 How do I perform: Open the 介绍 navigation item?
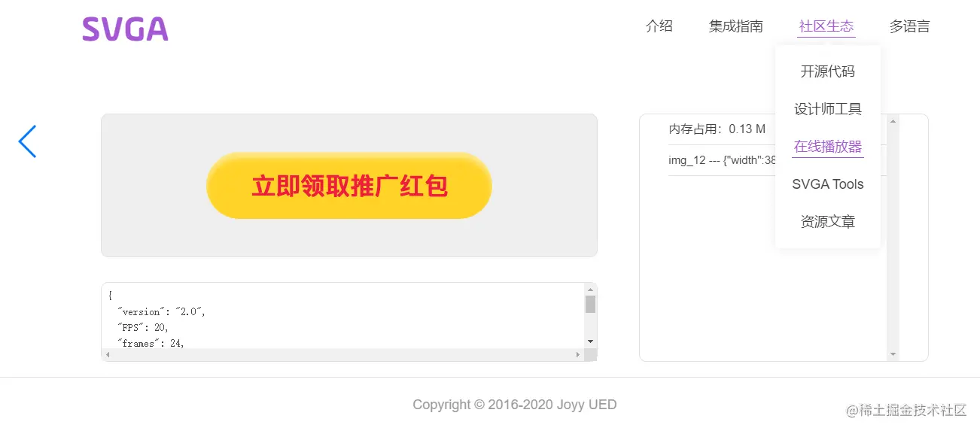[659, 26]
